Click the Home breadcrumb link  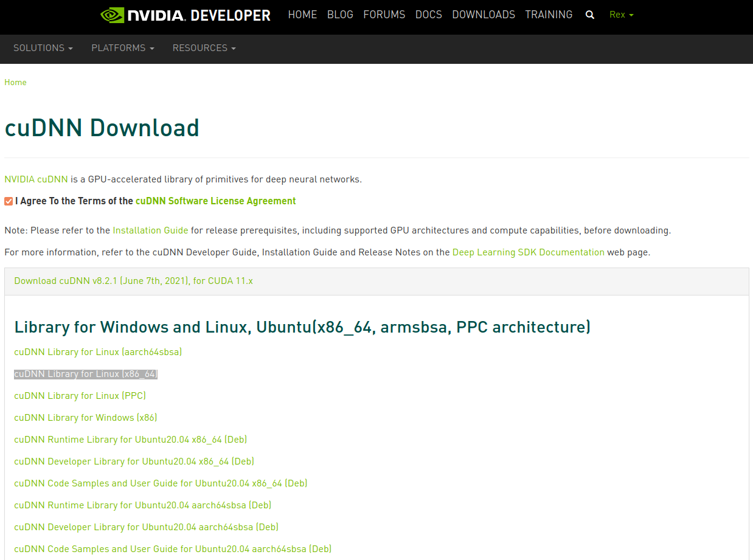coord(15,82)
